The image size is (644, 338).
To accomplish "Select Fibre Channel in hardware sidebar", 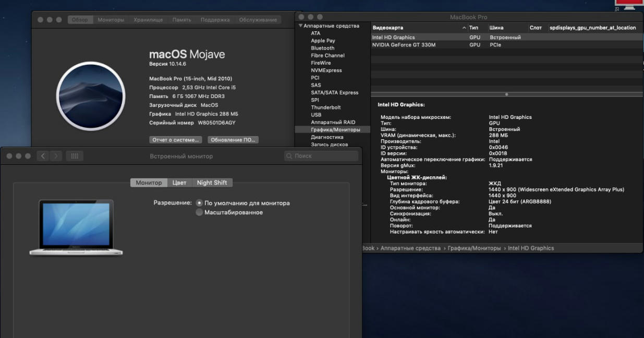I will click(x=327, y=55).
